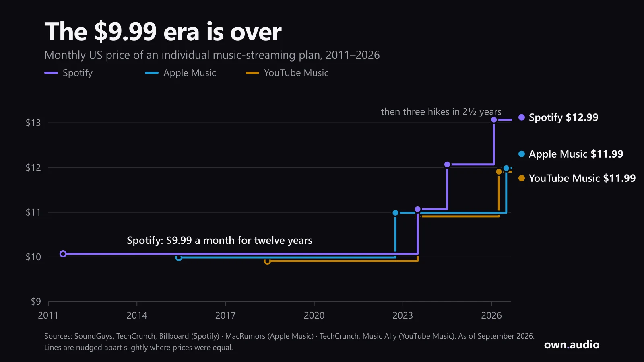Screen dimensions: 644x362
Task: Click YouTube Music's $11.99 hike marker
Action: coord(499,172)
